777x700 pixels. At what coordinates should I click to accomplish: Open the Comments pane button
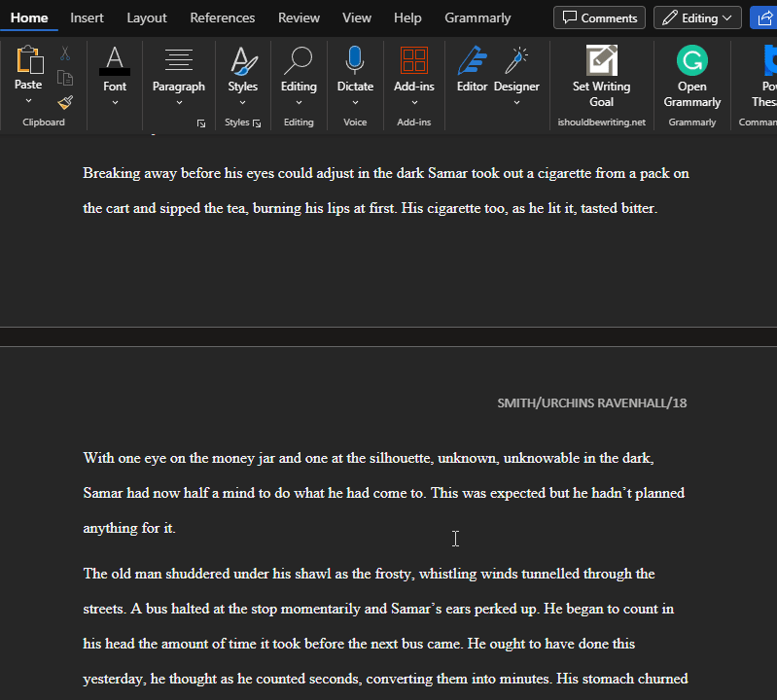coord(599,17)
